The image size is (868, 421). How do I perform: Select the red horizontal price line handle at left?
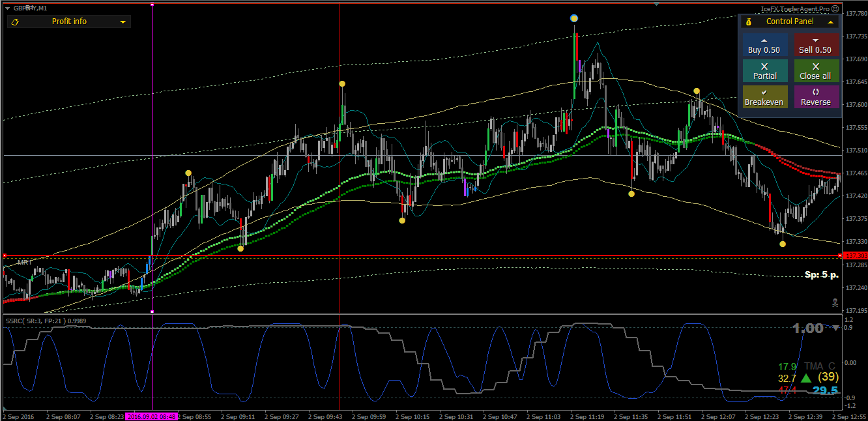point(4,255)
